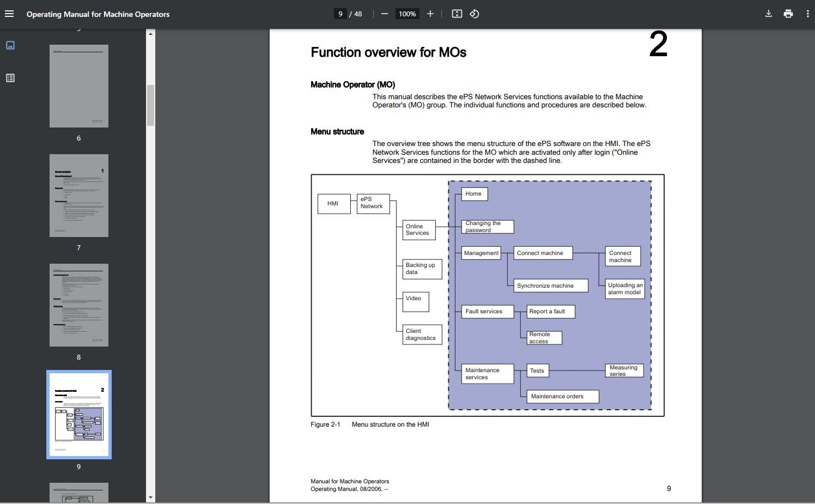Viewport: 815px width, 504px height.
Task: Click the 'Management' diagram box
Action: 481,253
